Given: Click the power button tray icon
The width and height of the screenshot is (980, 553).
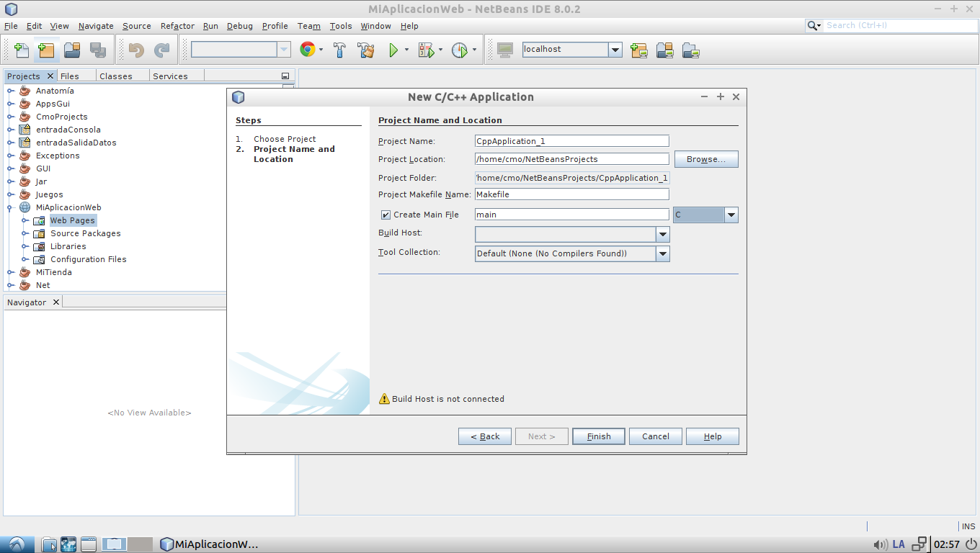Looking at the screenshot, I should coord(970,544).
